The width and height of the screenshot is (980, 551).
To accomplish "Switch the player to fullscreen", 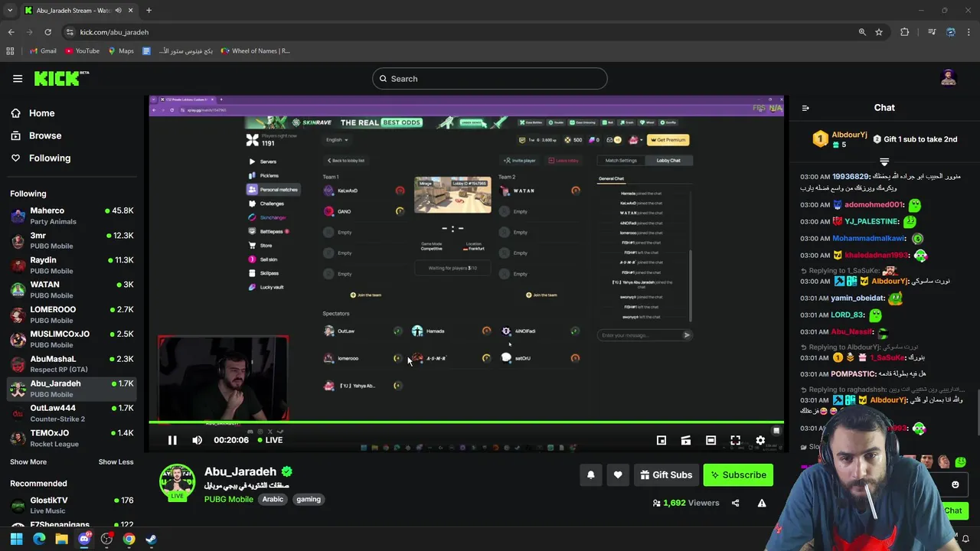I will coord(735,440).
